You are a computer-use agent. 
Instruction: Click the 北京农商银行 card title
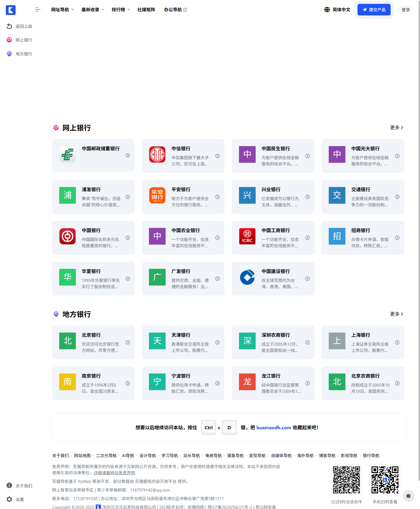366,376
